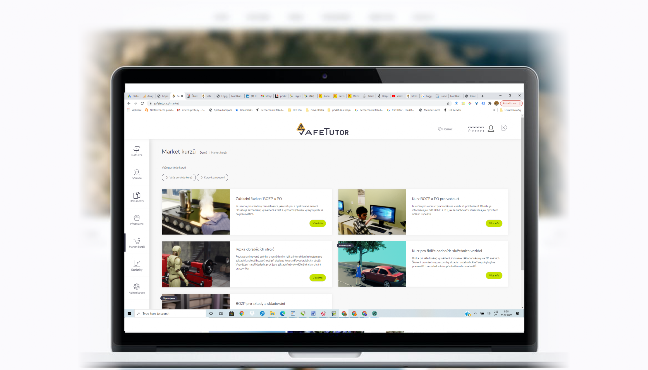Click the red-outlined button in browser toolbar
This screenshot has width=648, height=370.
511,103
